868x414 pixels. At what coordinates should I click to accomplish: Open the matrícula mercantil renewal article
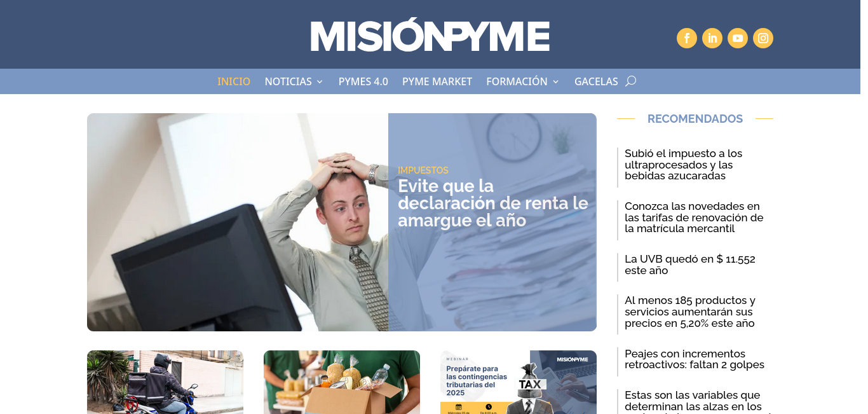(x=694, y=217)
